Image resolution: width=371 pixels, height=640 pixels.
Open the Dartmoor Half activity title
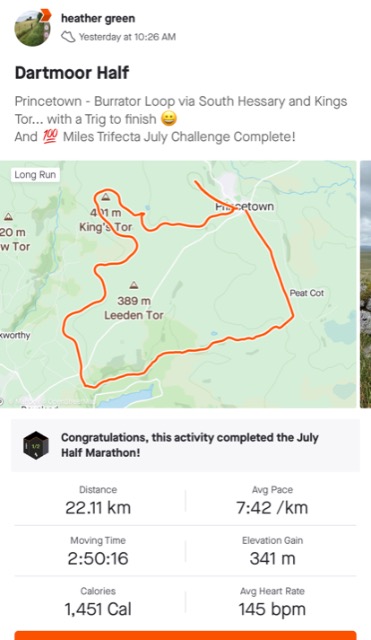72,73
